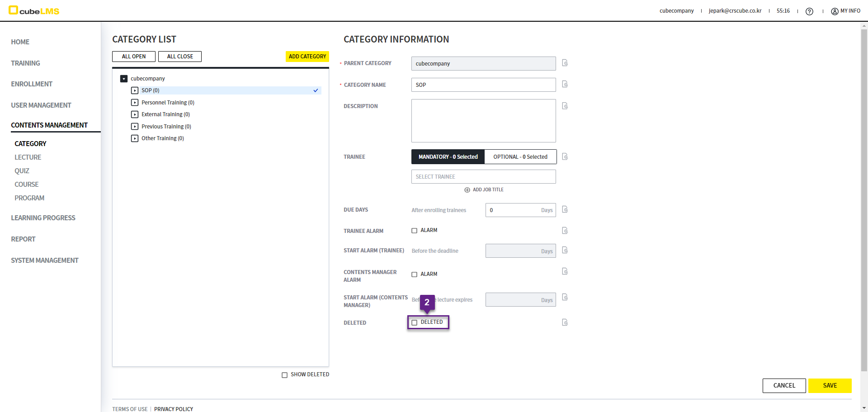Expand the External Training category
The image size is (868, 412).
click(x=135, y=114)
